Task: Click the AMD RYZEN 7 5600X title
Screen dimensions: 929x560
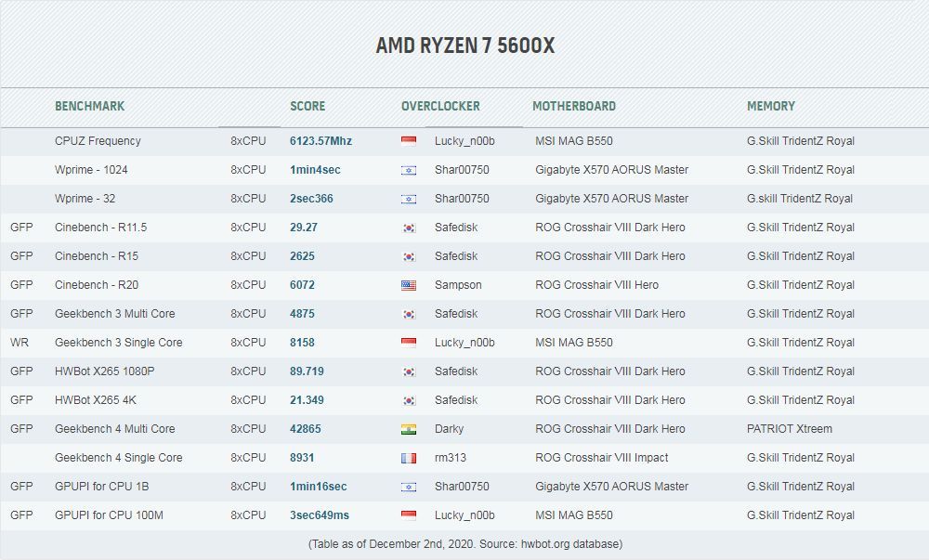Action: 465,46
